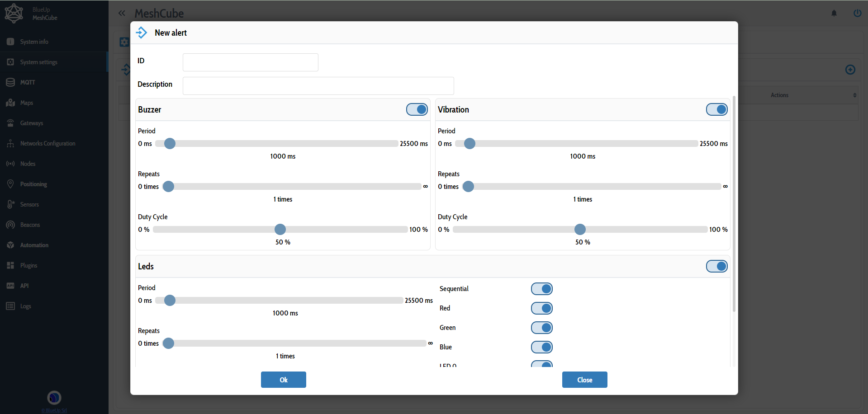
Task: Toggle the Sequential LED mode
Action: (541, 289)
